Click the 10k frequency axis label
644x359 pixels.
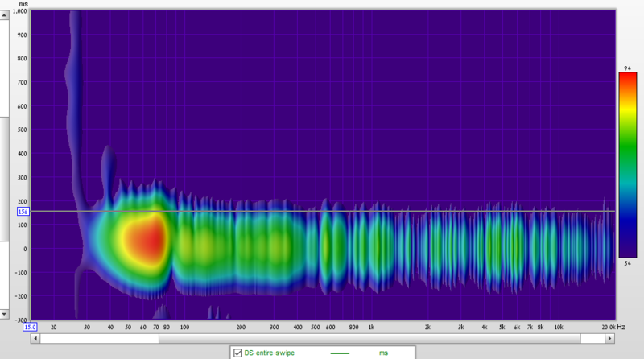point(559,328)
